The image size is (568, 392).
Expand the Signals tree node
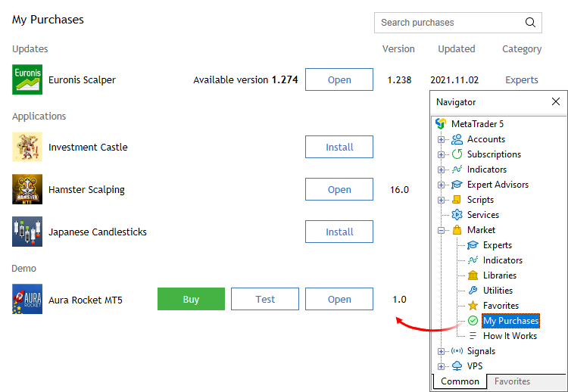(x=441, y=351)
